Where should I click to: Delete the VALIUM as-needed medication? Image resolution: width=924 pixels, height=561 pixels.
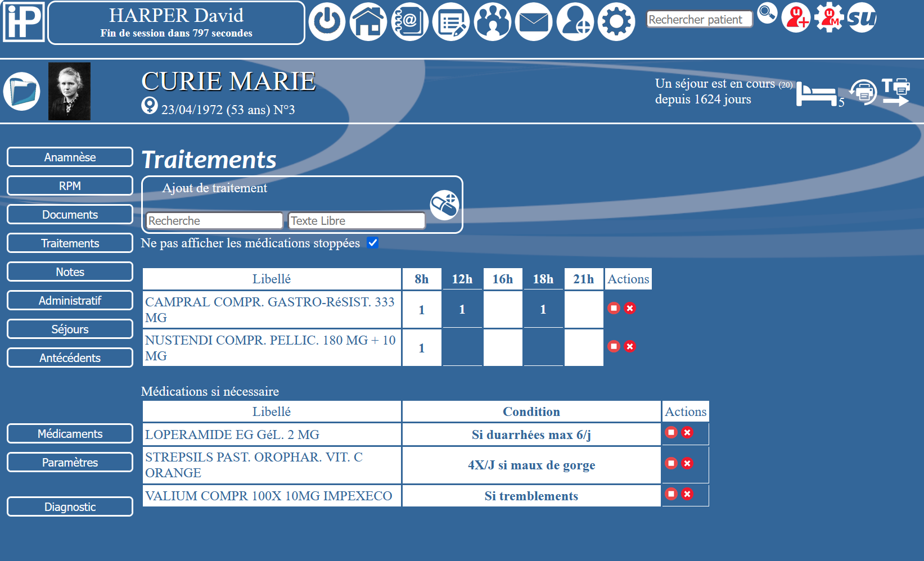687,494
